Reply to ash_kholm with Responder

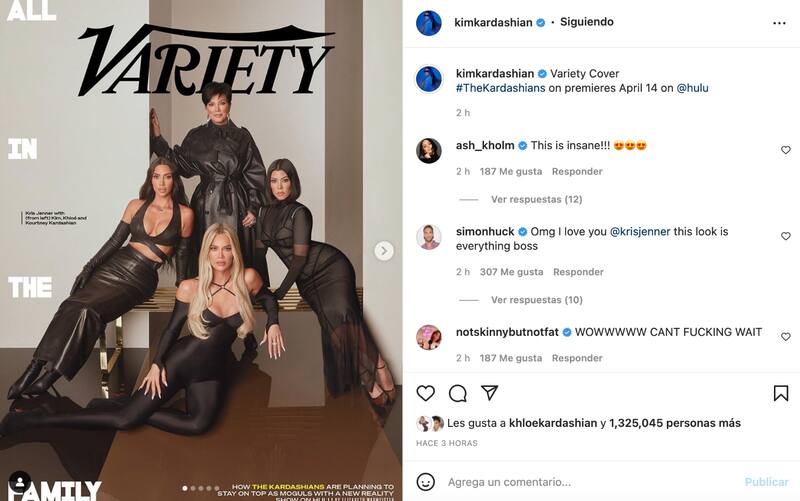[x=577, y=171]
